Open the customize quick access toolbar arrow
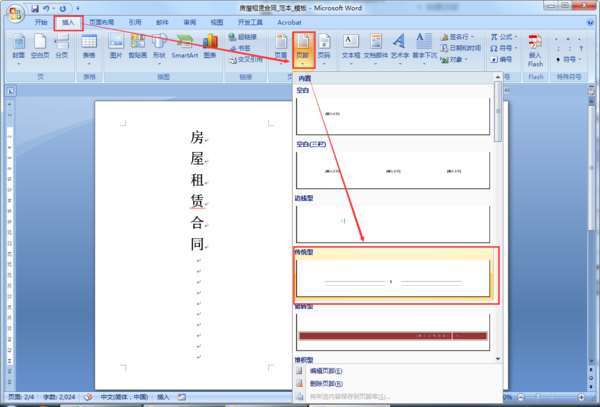600x407 pixels. (78, 8)
